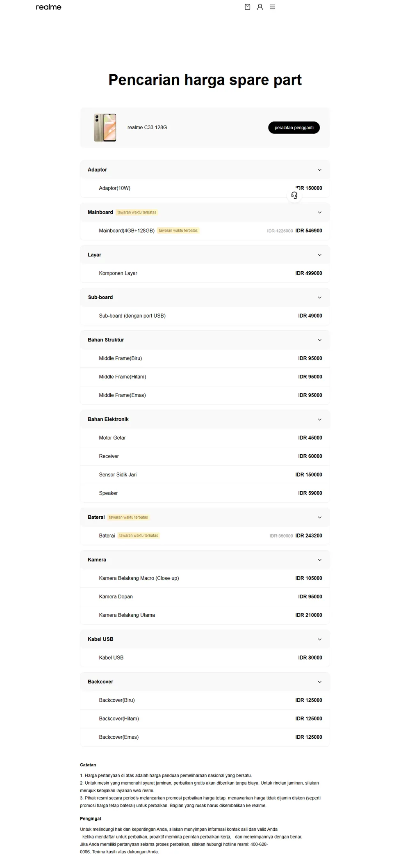Open the hamburger menu icon
The image size is (410, 868).
tap(272, 7)
